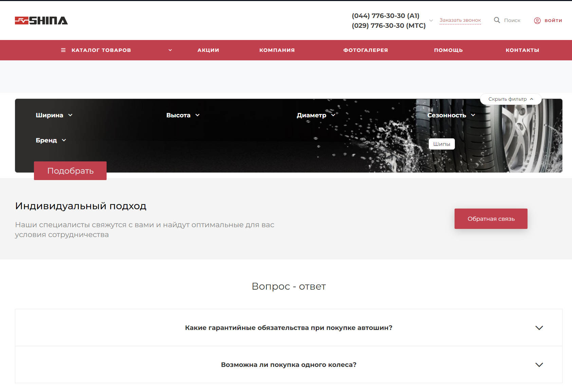Open the Диаметр filter dropdown
This screenshot has height=392, width=572.
[316, 115]
